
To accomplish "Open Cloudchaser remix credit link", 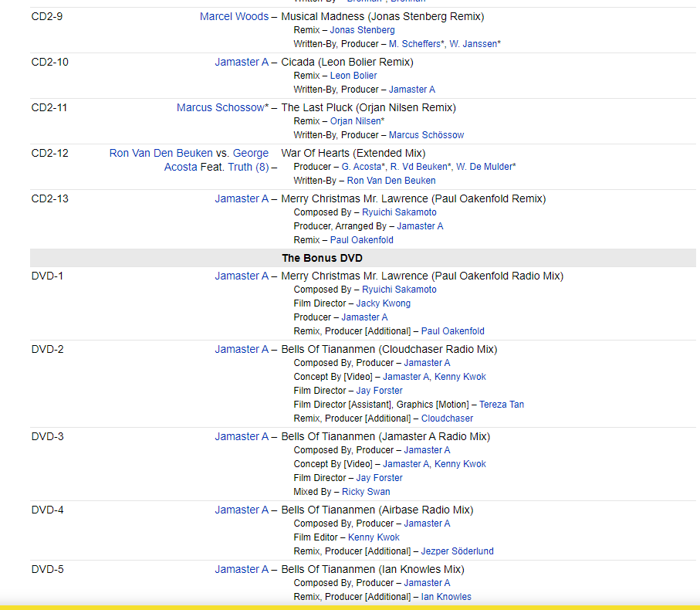I will click(447, 418).
